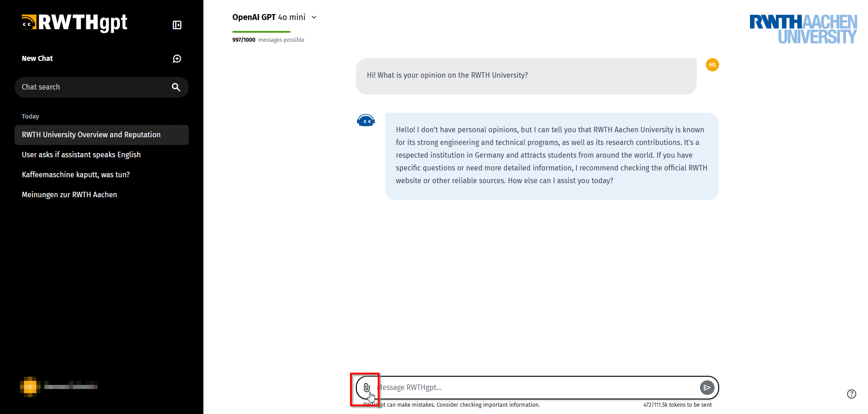The height and width of the screenshot is (414, 868).
Task: Start a new chat via plus bubble icon
Action: coord(177,59)
